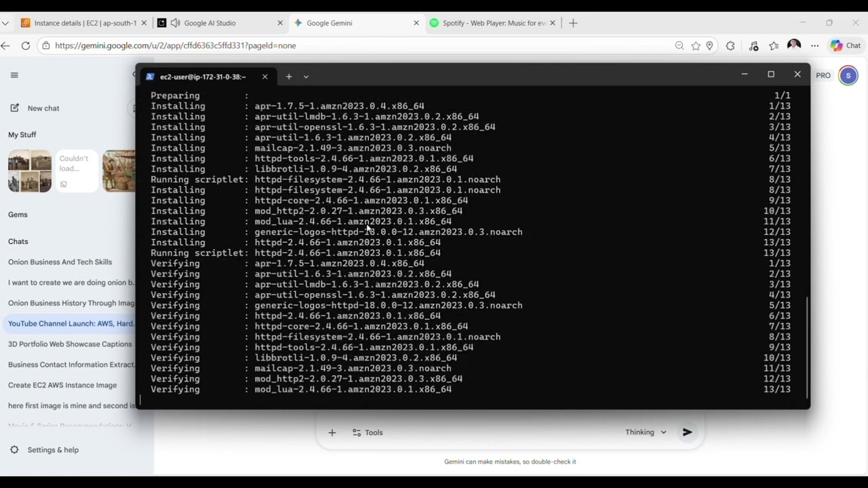Click 'New chat' label in Gemini sidebar
Screen dimensions: 868x488
pyautogui.click(x=43, y=108)
